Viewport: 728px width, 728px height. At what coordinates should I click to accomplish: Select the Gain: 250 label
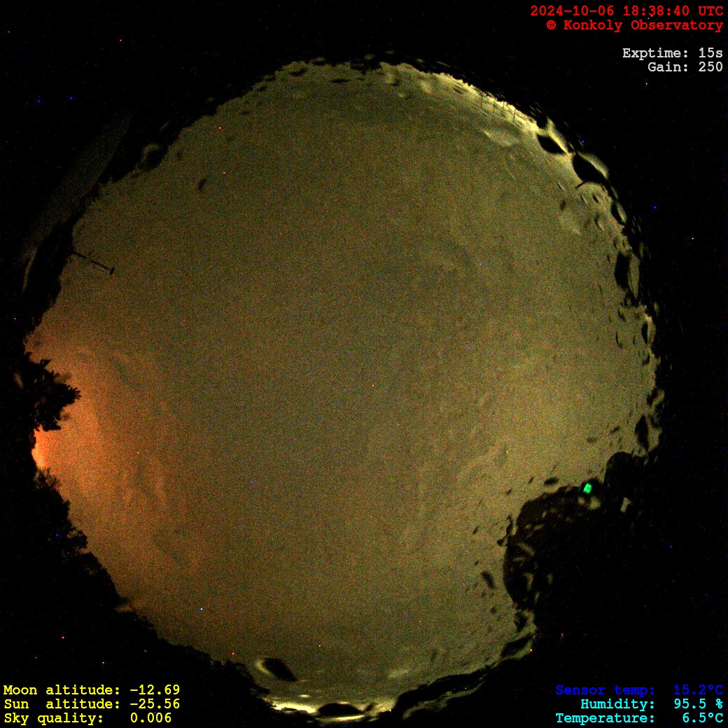(685, 67)
